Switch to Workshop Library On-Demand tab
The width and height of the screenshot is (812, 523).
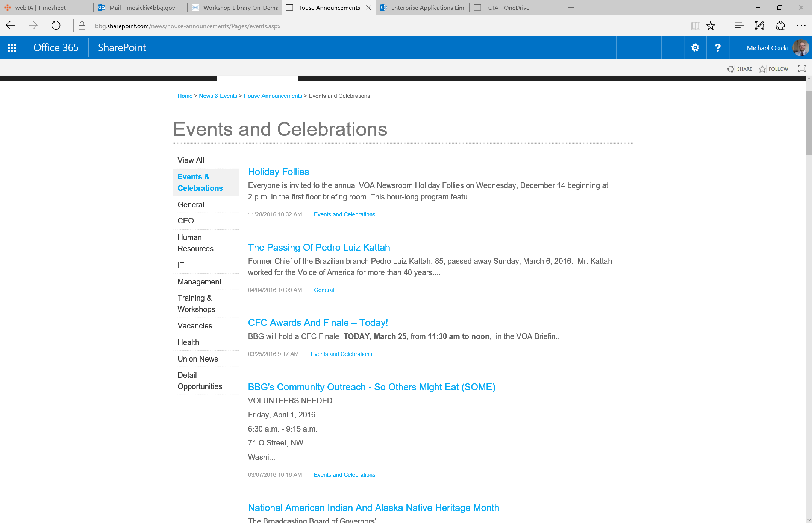[x=235, y=8]
